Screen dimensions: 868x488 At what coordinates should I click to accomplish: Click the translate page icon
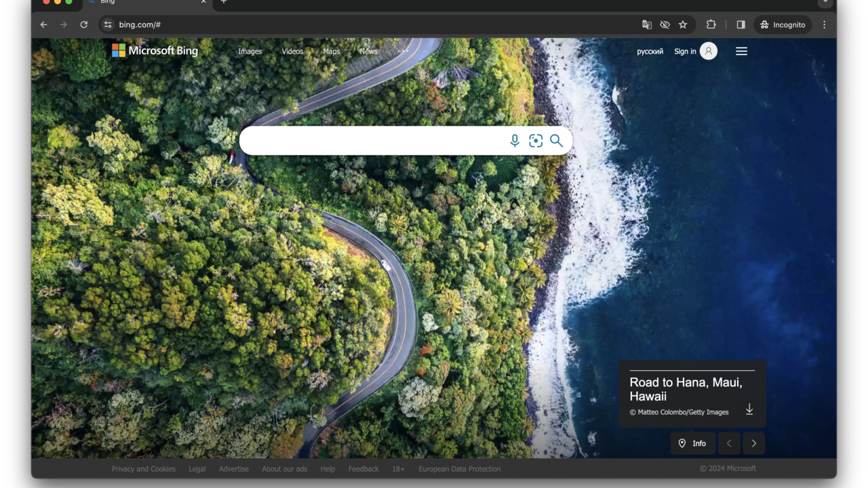[x=647, y=24]
